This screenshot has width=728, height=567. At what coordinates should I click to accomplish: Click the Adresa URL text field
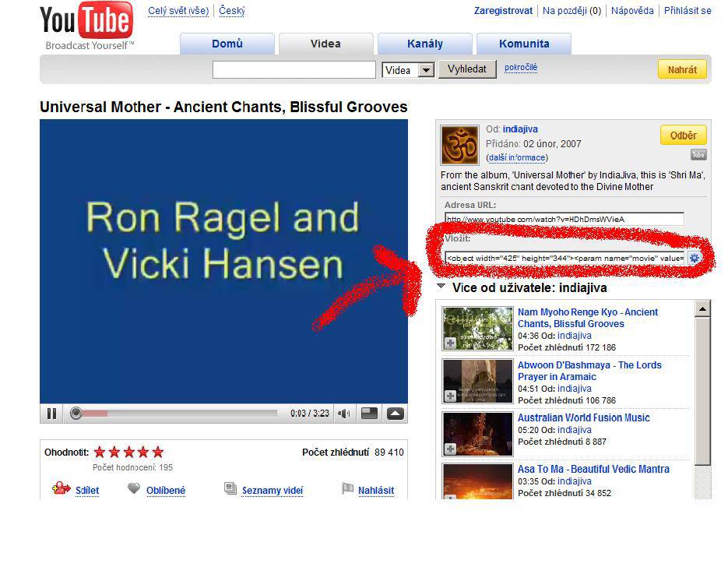[564, 219]
